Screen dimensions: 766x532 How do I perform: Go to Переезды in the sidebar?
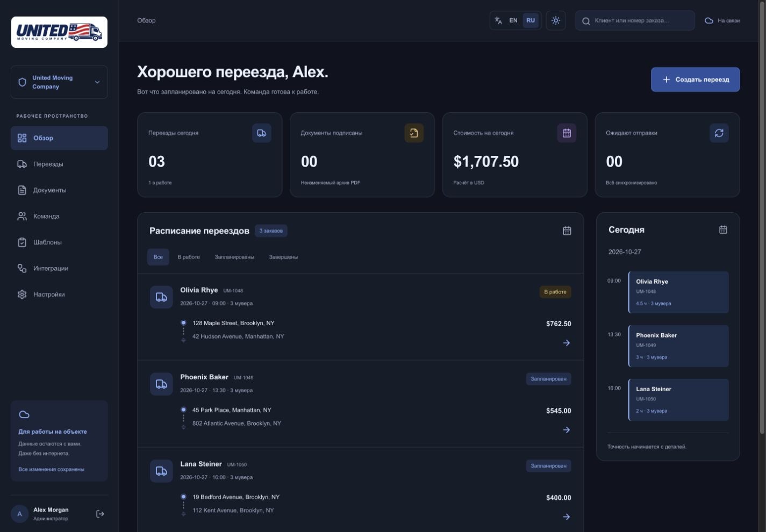click(59, 164)
